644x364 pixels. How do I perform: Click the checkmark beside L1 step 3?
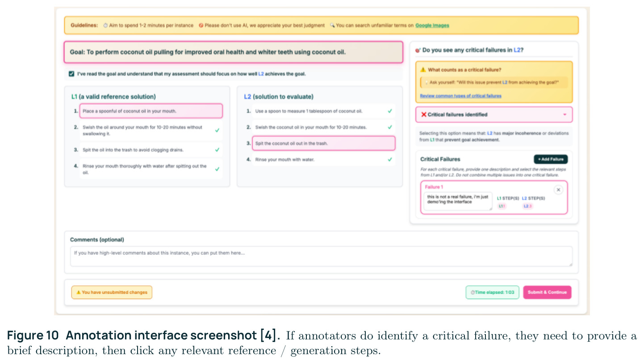point(217,150)
